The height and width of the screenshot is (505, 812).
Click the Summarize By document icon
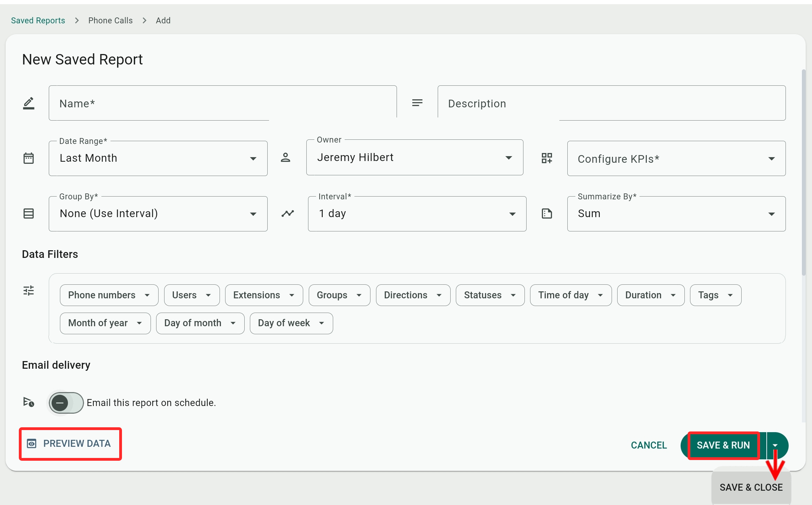(x=547, y=213)
